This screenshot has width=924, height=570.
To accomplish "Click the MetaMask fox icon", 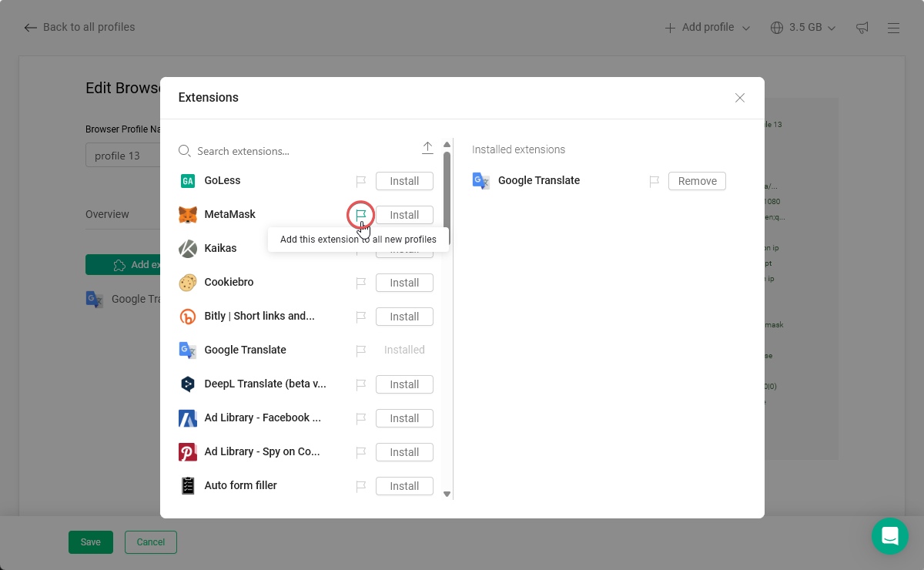I will (x=188, y=215).
